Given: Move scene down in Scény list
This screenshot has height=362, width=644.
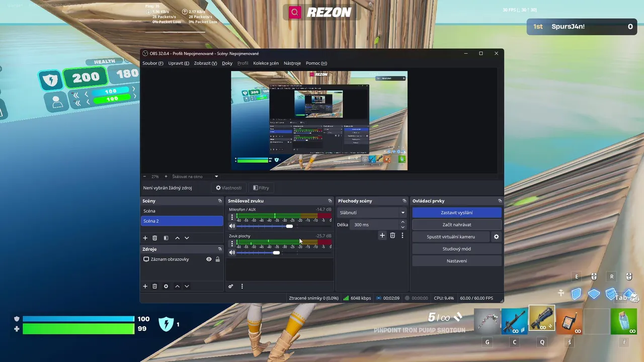Looking at the screenshot, I should coord(187,238).
